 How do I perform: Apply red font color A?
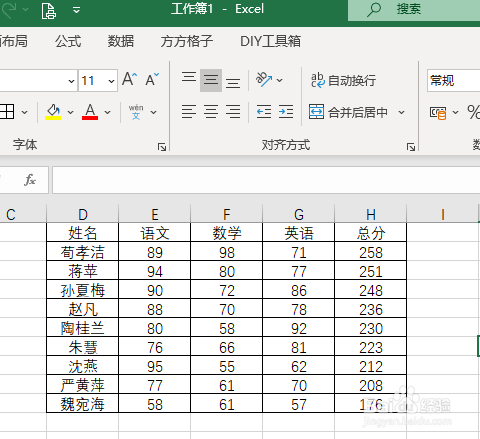[x=90, y=112]
